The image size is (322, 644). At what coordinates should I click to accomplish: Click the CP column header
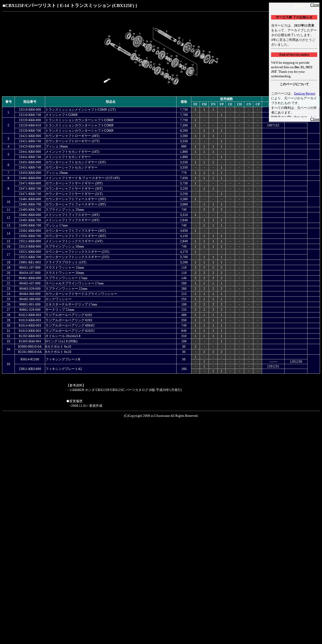point(258,104)
